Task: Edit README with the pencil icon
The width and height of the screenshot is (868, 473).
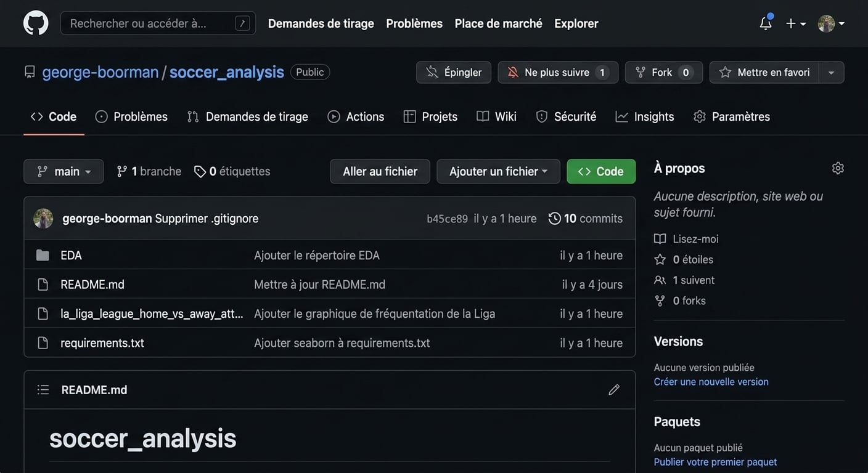Action: click(x=614, y=389)
